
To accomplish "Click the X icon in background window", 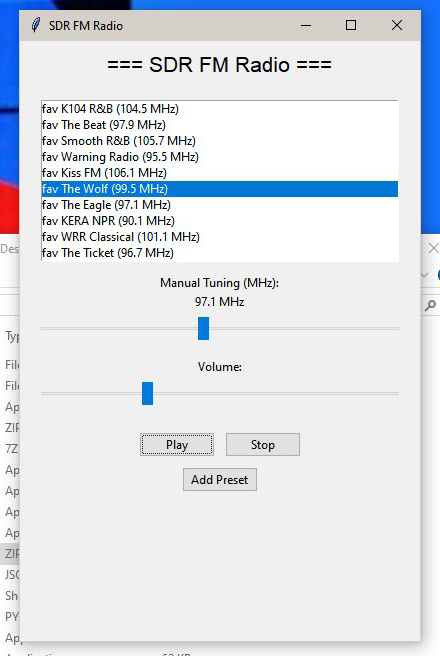I will [x=434, y=248].
